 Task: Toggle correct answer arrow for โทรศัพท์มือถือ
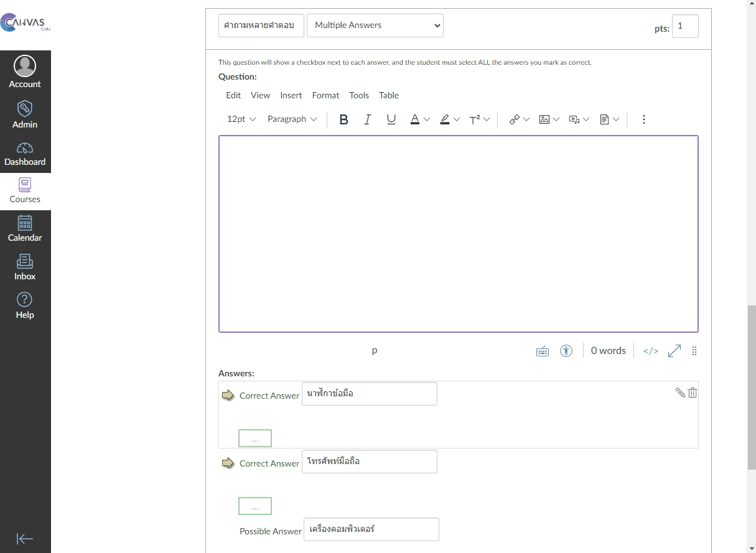click(x=228, y=463)
